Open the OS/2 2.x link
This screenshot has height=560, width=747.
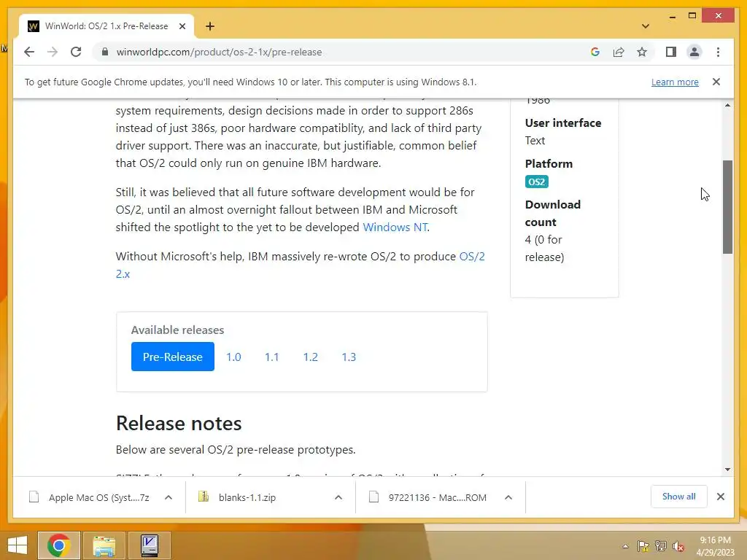click(300, 265)
